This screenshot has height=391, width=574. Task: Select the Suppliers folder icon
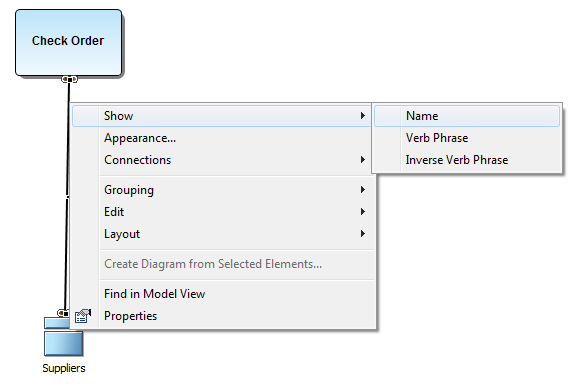(63, 337)
